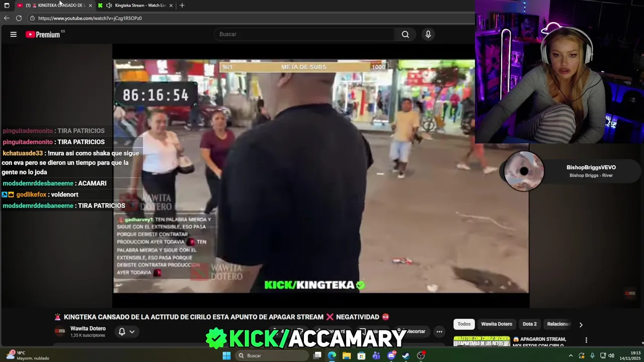
Task: Click the spinning album disc icon
Action: click(x=524, y=171)
